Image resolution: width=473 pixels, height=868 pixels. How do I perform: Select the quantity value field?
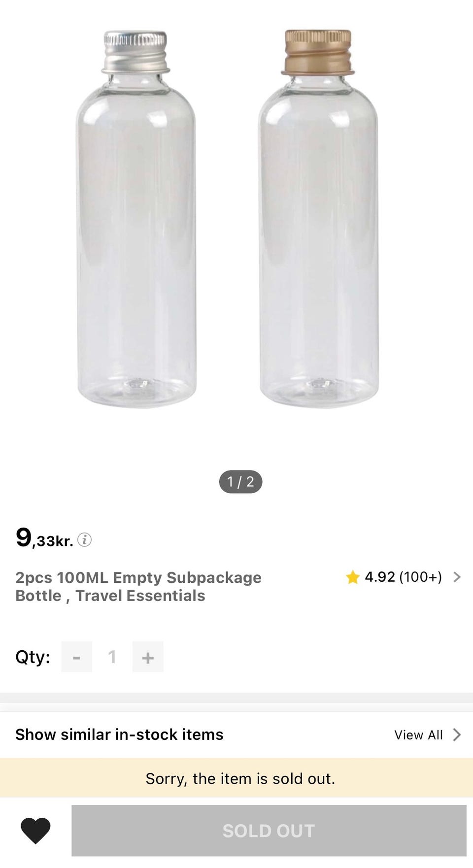click(112, 657)
